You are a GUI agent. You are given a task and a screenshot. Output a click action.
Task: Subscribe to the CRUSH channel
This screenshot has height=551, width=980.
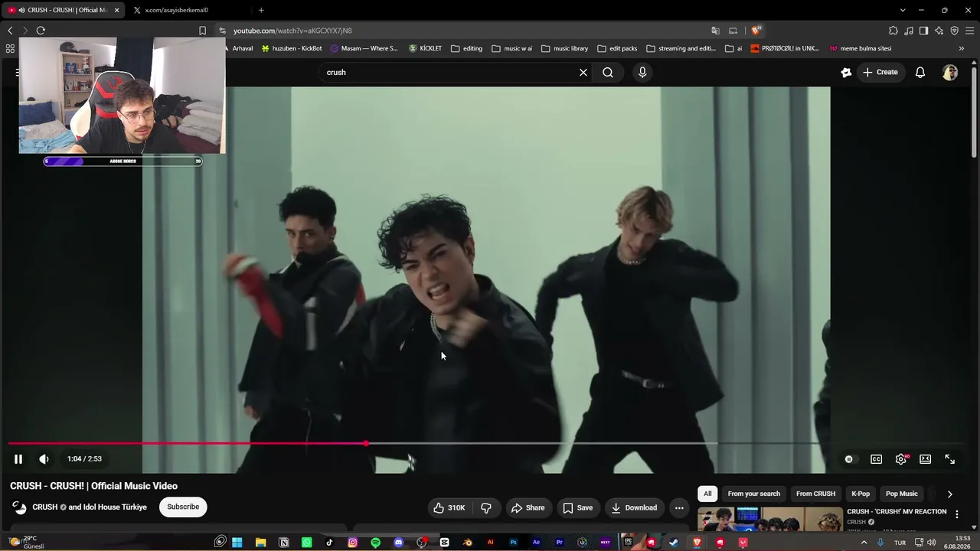pos(183,507)
